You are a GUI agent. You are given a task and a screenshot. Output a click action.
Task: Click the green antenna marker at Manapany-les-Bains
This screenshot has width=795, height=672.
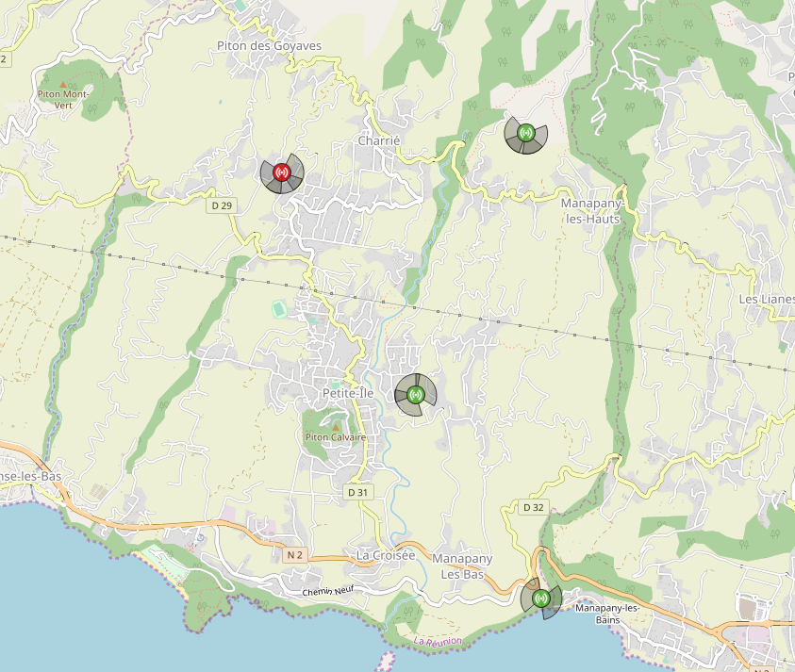(541, 598)
